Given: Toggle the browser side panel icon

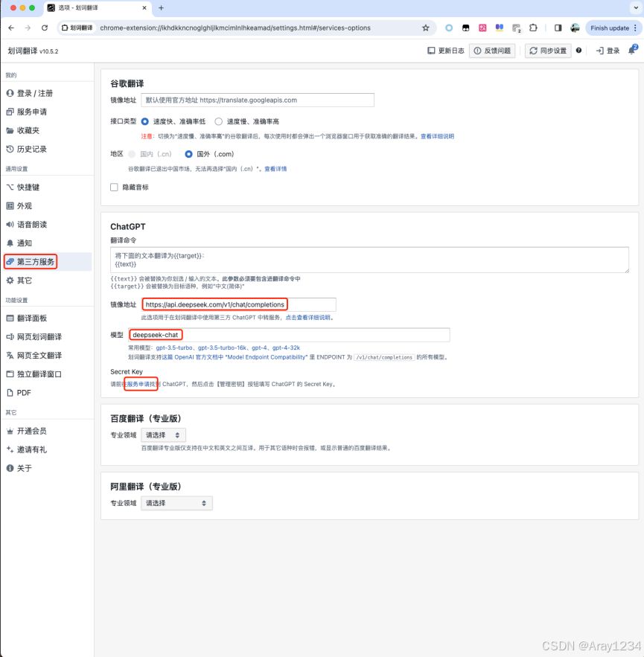Looking at the screenshot, I should [558, 28].
